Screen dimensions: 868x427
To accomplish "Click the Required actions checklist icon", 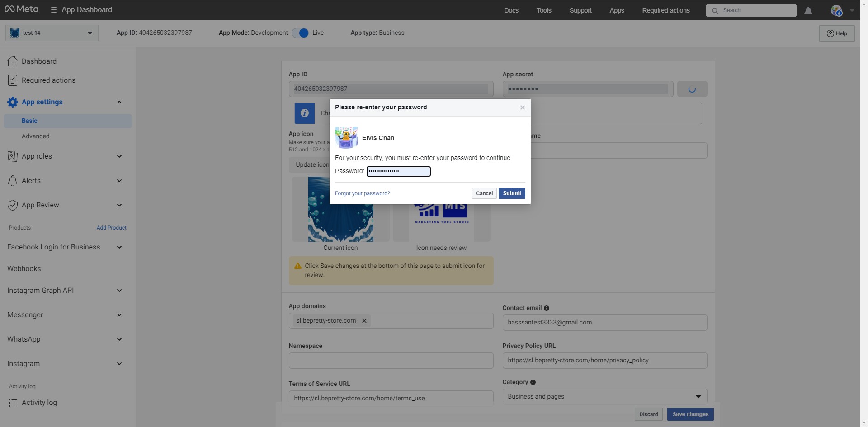I will coord(13,80).
